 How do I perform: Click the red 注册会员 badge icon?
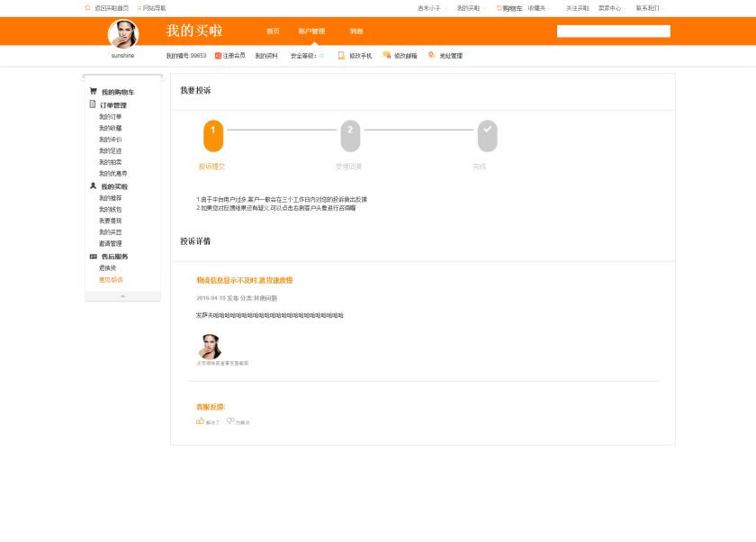pos(218,56)
